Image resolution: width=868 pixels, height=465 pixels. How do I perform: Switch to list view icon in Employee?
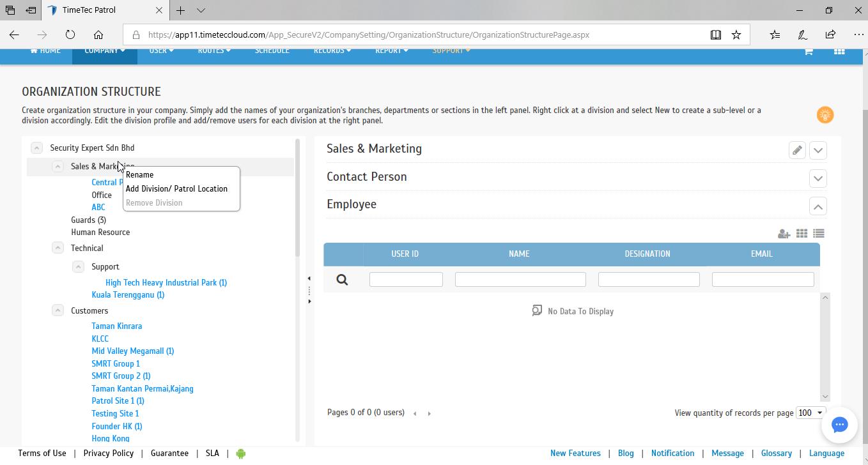[x=819, y=233]
